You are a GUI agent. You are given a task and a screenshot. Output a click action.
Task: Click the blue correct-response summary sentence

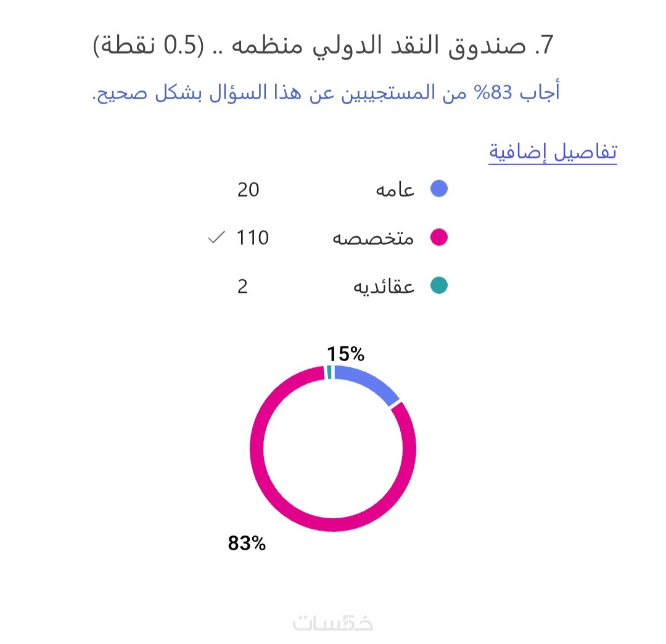pyautogui.click(x=326, y=94)
